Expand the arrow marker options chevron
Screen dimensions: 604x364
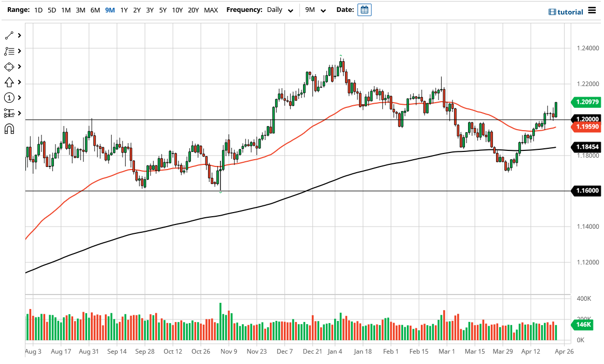[x=19, y=82]
